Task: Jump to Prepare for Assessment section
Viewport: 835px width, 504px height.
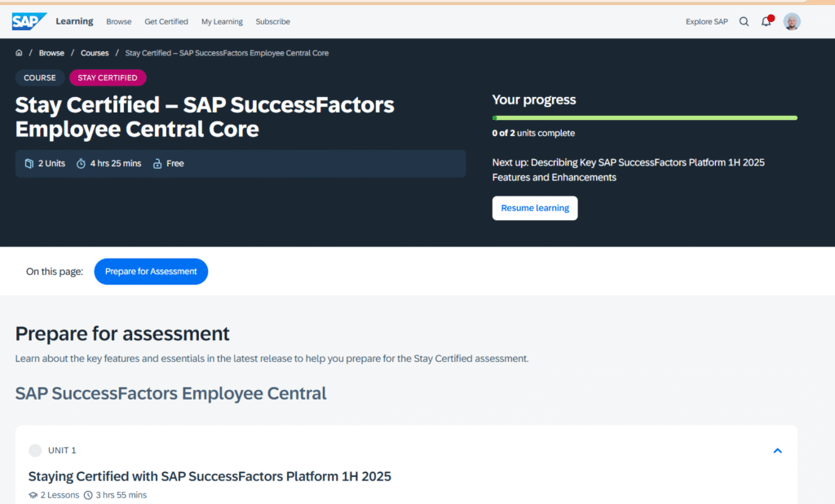Action: 151,272
